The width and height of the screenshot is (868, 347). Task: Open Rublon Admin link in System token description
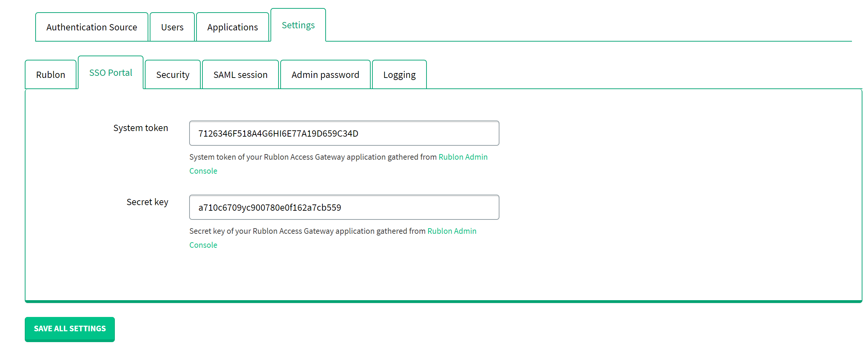pos(463,157)
